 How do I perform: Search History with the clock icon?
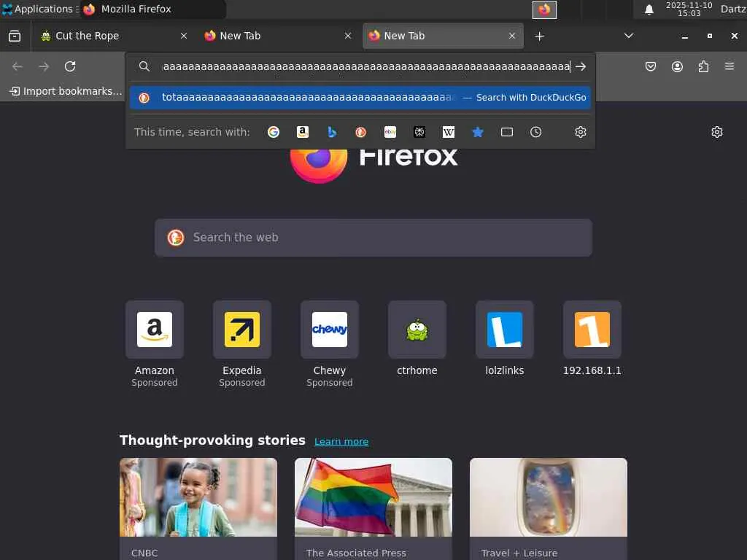pyautogui.click(x=536, y=132)
